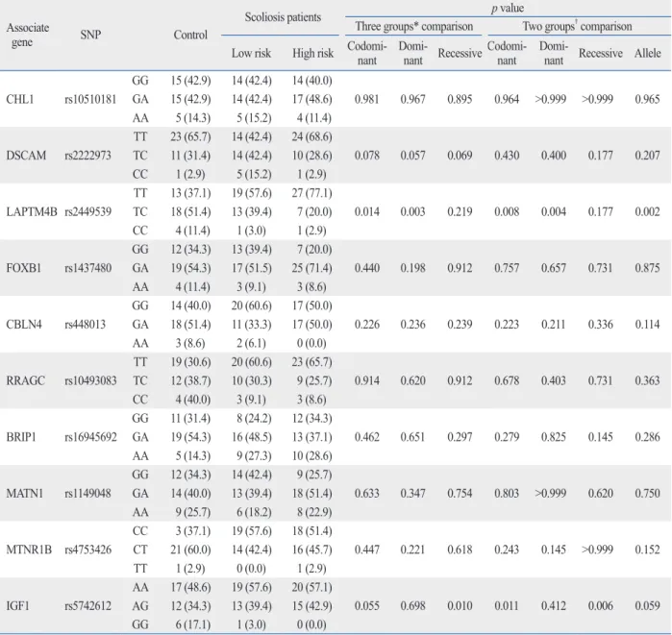Click the 'SNP' column header
Screen dimensions: 672x635
pos(90,35)
